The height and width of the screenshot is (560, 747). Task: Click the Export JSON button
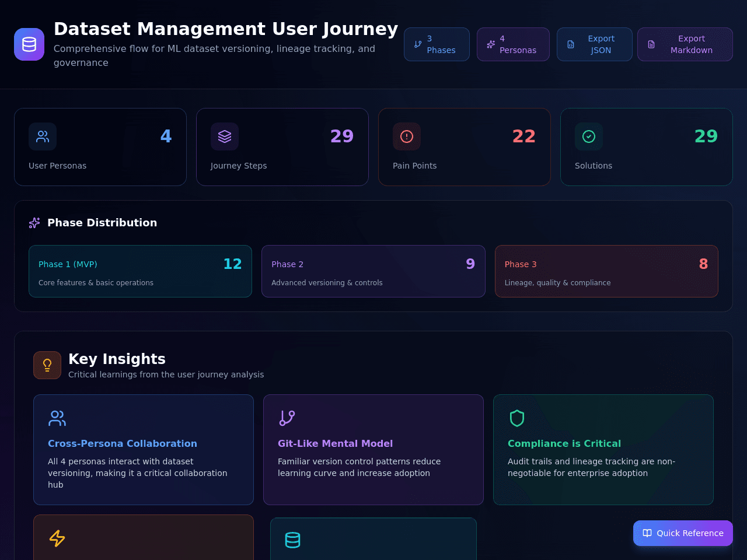(594, 44)
